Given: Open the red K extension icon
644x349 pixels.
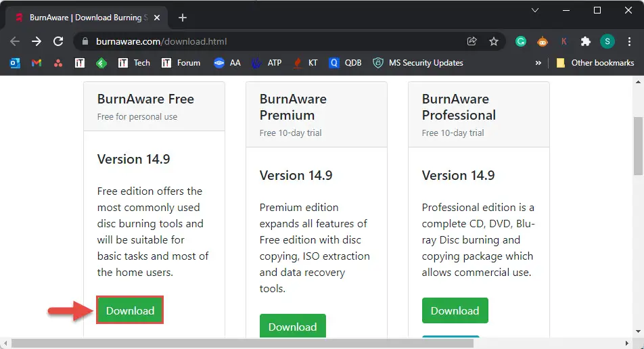Looking at the screenshot, I should tap(564, 41).
